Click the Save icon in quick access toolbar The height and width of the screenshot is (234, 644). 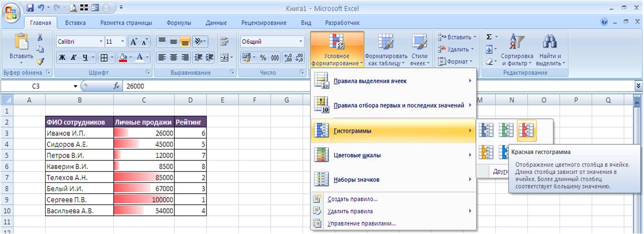[30, 9]
